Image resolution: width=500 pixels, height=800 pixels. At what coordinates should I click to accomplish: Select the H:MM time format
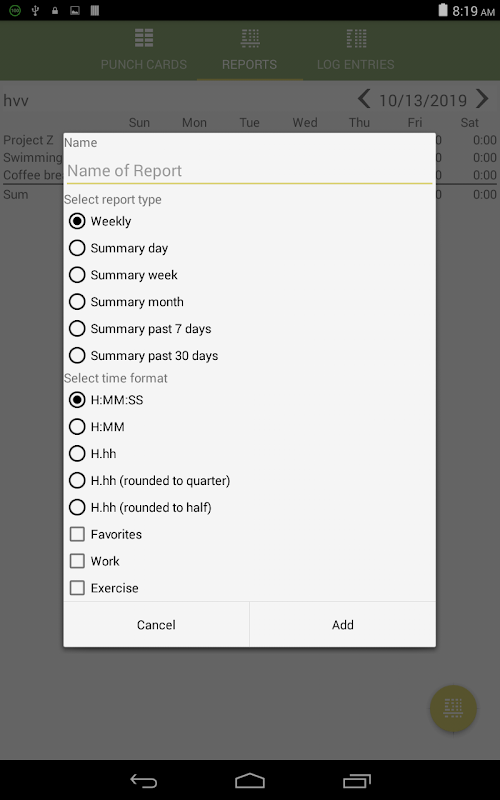77,427
